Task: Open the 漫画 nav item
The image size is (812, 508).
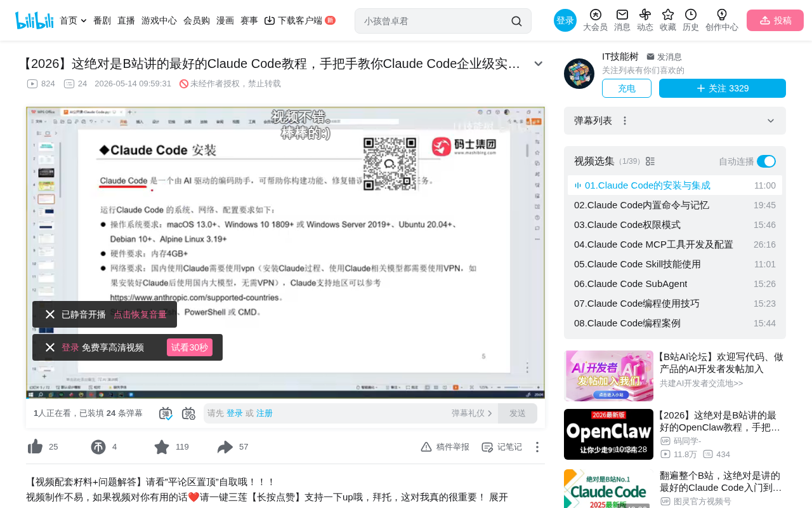Action: click(225, 20)
